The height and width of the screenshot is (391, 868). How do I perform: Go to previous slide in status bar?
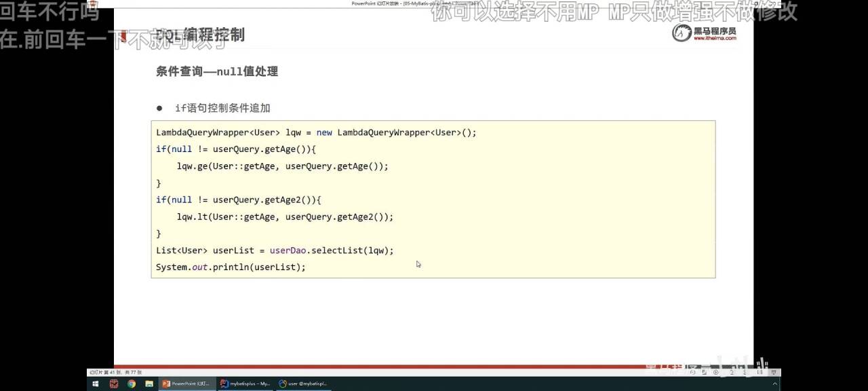click(692, 372)
